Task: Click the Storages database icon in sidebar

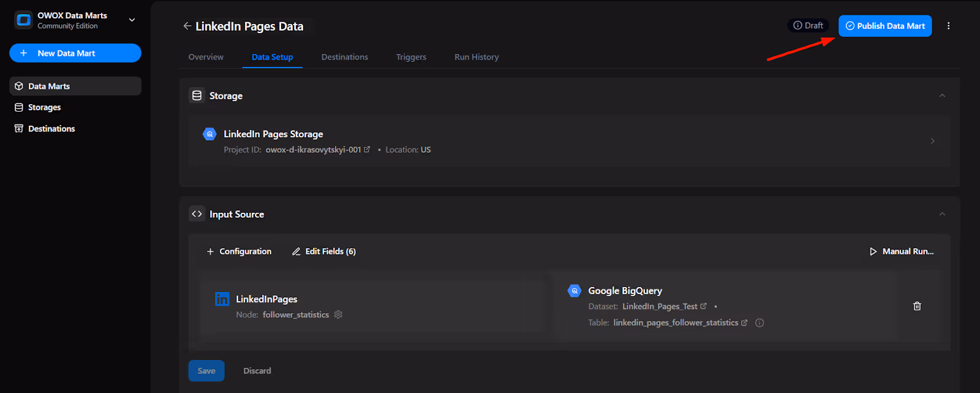Action: pos(19,107)
